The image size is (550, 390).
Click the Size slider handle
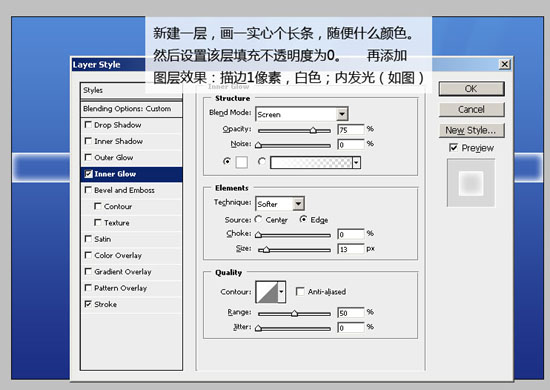(267, 250)
